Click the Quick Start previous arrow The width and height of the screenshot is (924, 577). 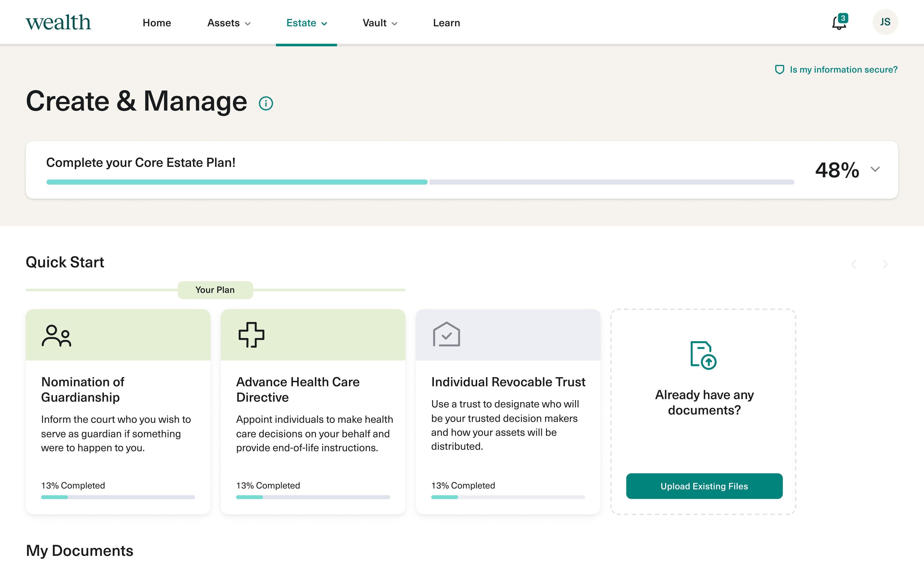[x=854, y=264]
